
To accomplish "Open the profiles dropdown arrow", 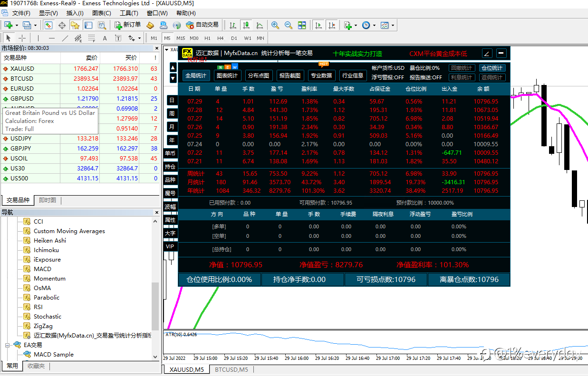I will click(x=36, y=25).
